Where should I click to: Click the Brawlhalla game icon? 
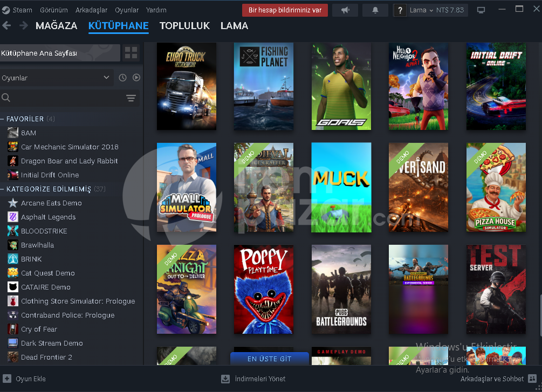13,245
